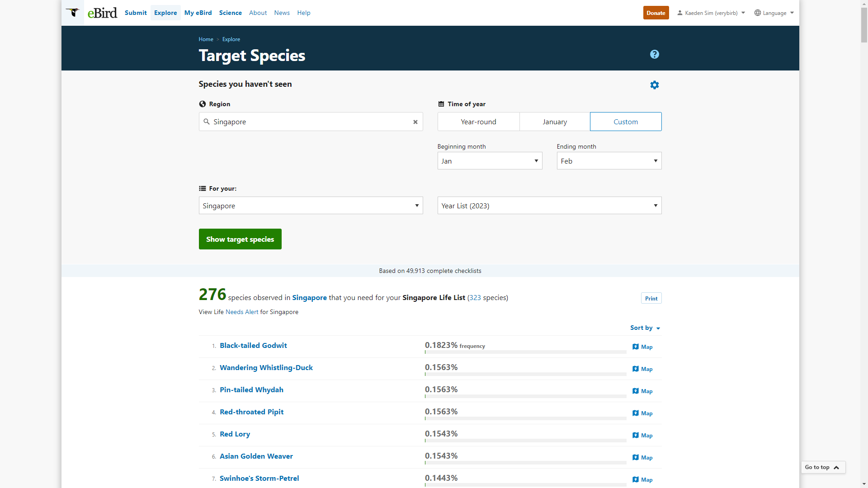Select Year-round time of year option
The height and width of the screenshot is (488, 868).
tap(478, 122)
